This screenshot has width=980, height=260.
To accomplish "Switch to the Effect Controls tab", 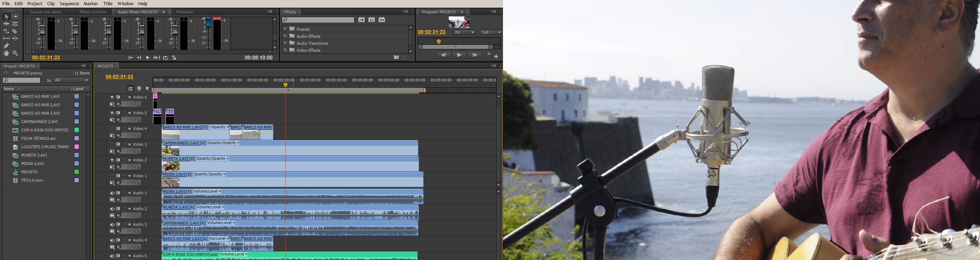I will (x=93, y=12).
